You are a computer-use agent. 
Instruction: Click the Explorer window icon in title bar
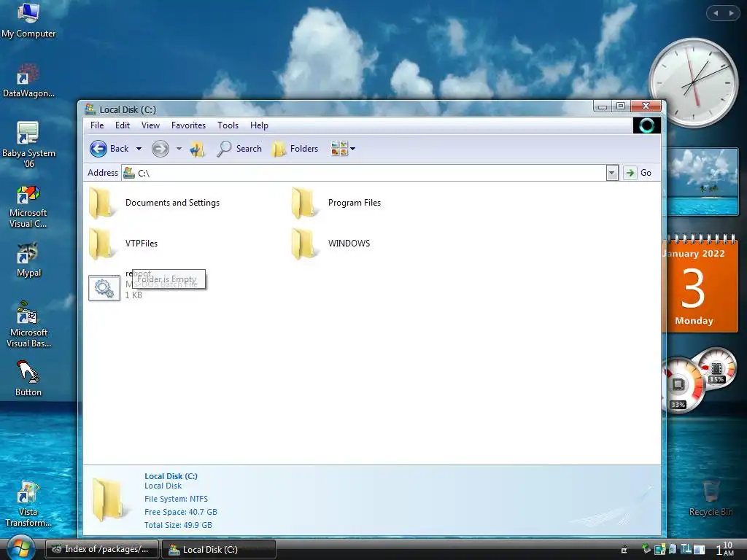pyautogui.click(x=90, y=109)
